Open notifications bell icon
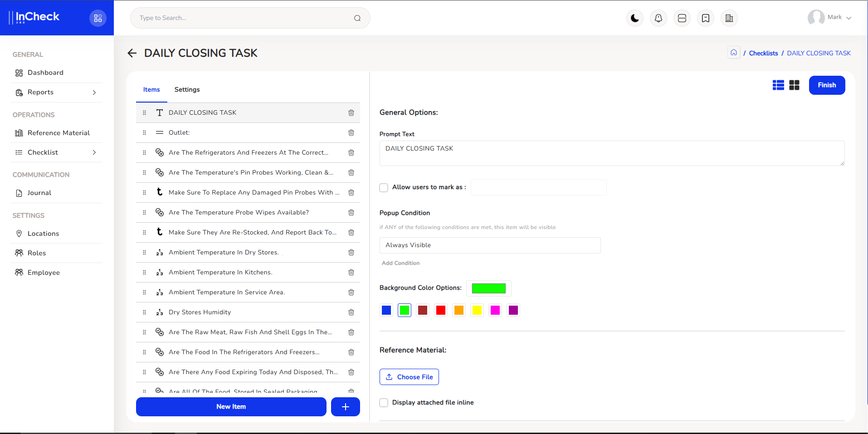 pyautogui.click(x=658, y=18)
